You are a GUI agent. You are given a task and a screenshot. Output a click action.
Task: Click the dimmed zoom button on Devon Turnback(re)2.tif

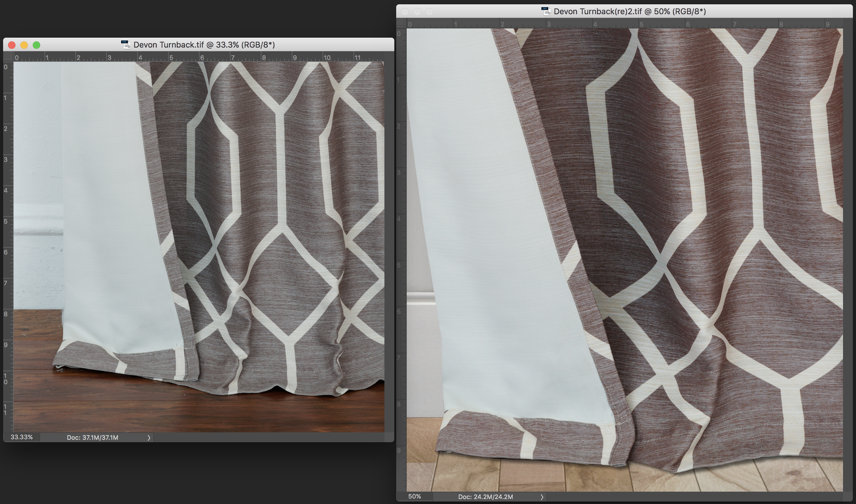(x=430, y=11)
